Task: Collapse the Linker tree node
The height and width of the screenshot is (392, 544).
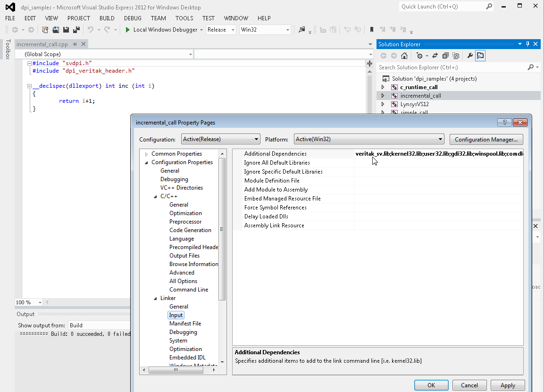Action: coord(155,299)
